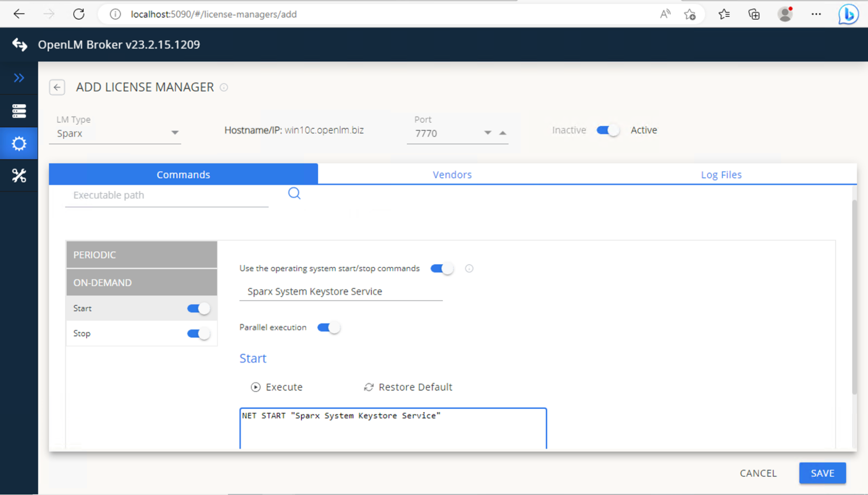Click the back arrow next to ADD LICENSE MANAGER
868x495 pixels.
click(x=57, y=87)
